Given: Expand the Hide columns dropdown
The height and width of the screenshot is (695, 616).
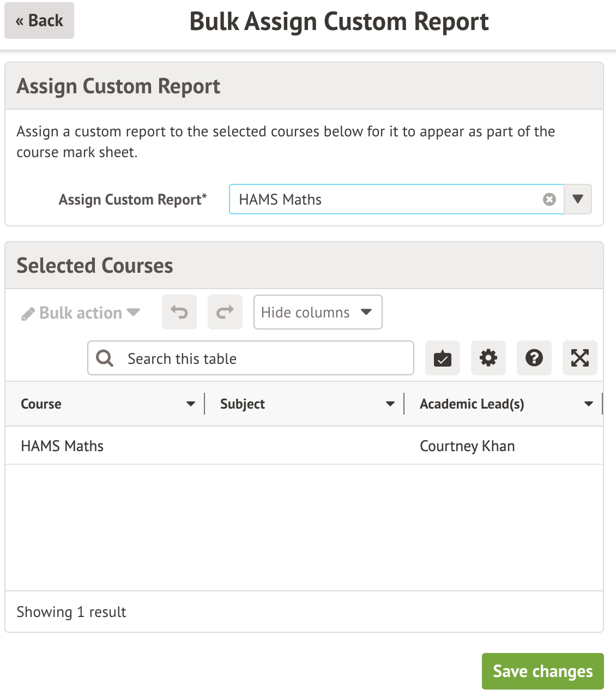Looking at the screenshot, I should point(318,313).
